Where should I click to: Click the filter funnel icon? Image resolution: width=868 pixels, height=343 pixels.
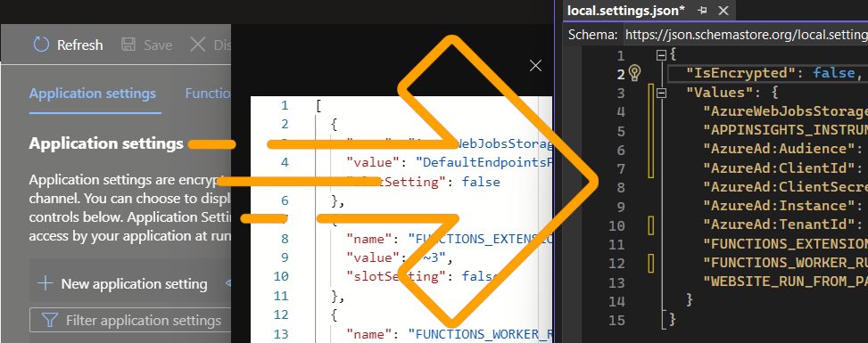point(50,321)
